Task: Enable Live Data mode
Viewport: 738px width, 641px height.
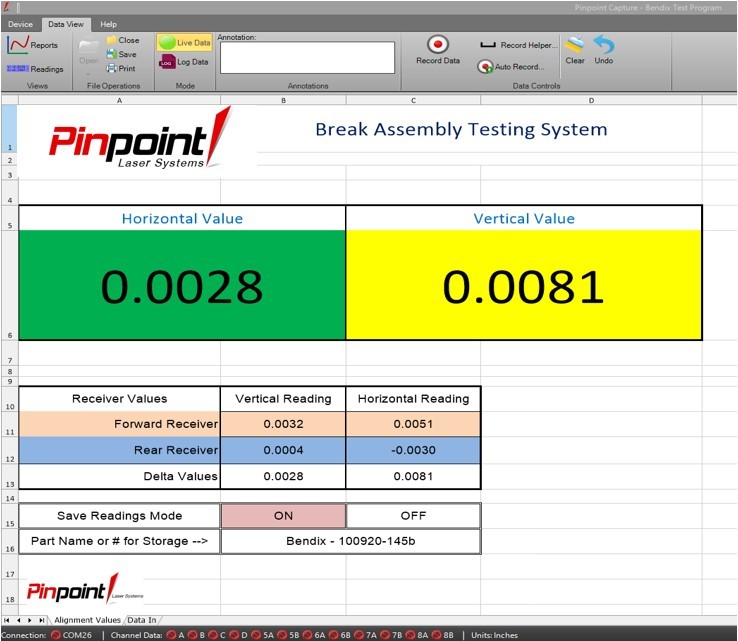Action: click(x=184, y=42)
